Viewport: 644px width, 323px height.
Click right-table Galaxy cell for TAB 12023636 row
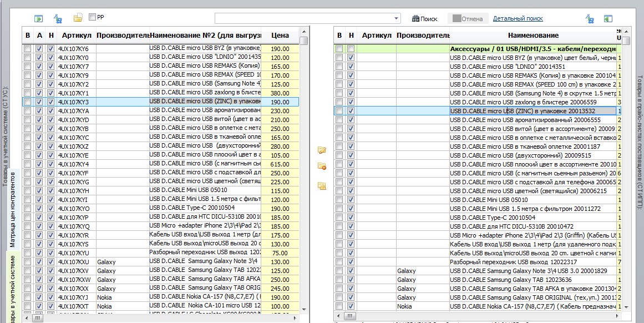(423, 280)
